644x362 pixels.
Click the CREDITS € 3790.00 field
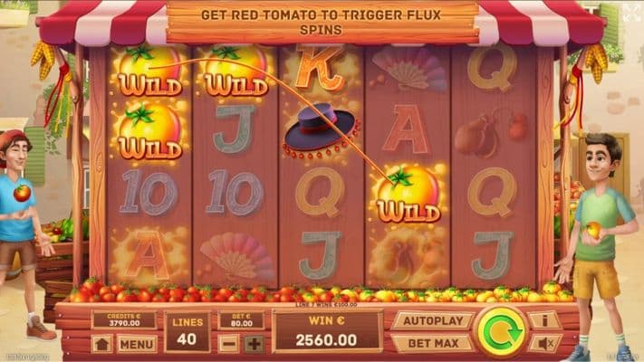(124, 320)
